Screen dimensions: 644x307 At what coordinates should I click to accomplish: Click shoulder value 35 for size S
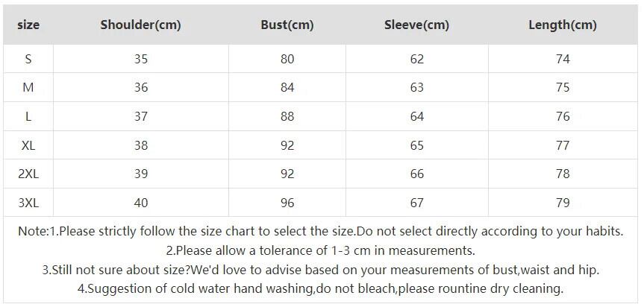[x=140, y=59]
